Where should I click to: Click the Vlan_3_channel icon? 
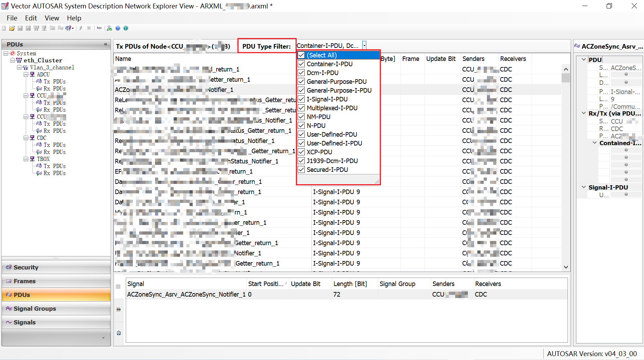click(x=25, y=67)
